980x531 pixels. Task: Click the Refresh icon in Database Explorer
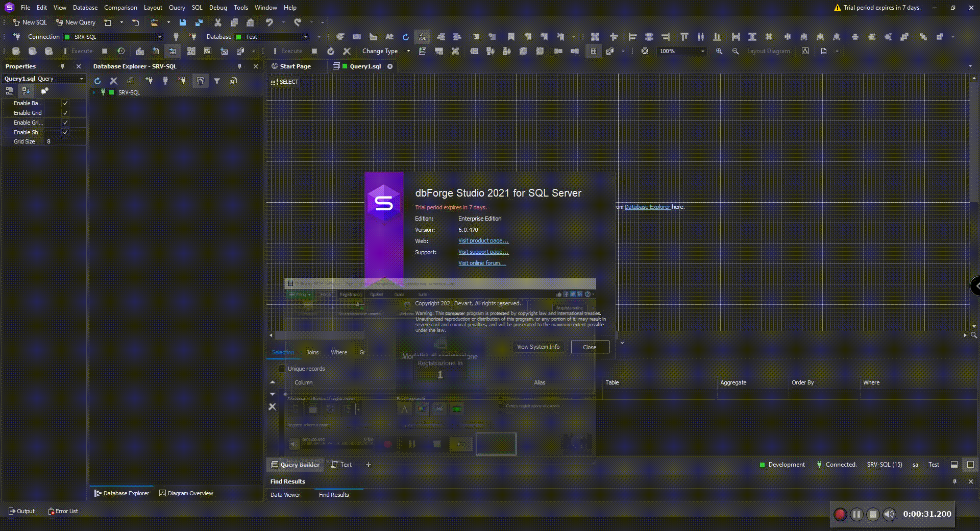coord(97,81)
